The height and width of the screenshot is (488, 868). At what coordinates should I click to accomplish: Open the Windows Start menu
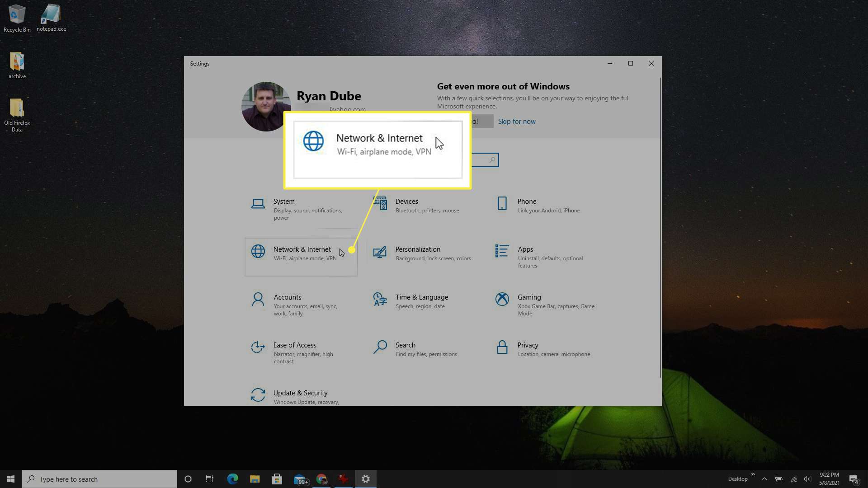[11, 479]
